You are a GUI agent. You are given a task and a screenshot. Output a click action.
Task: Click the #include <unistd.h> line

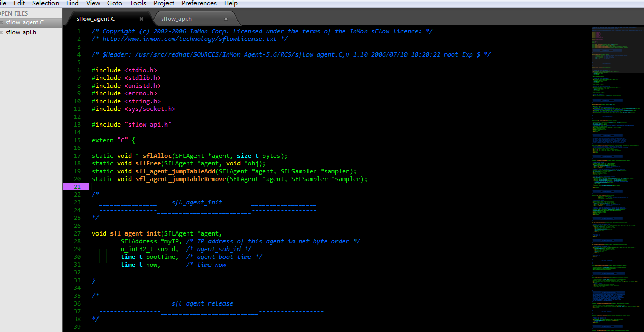126,86
